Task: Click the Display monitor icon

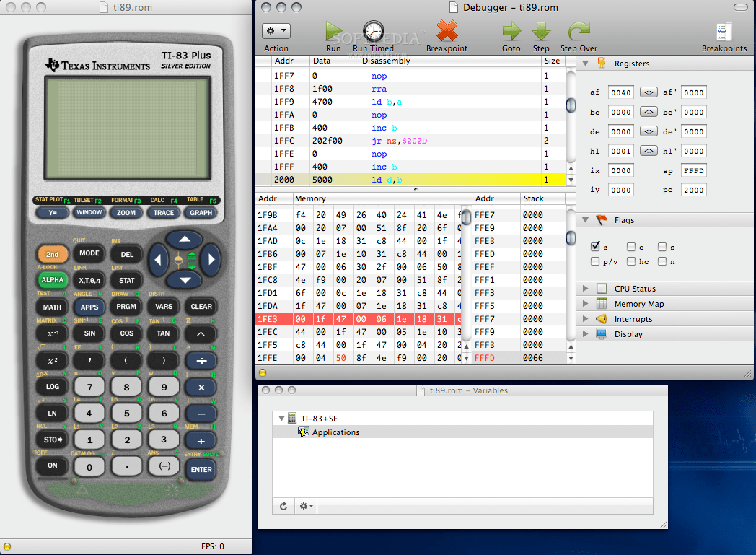Action: (x=600, y=333)
